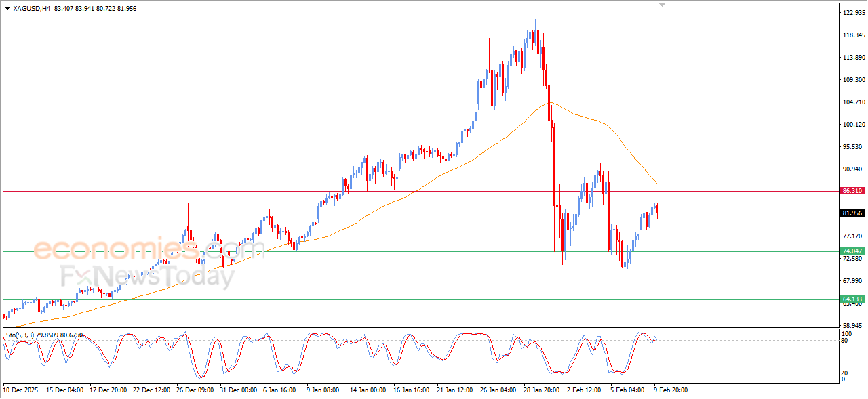Click the red 86.310 price label

click(x=852, y=191)
